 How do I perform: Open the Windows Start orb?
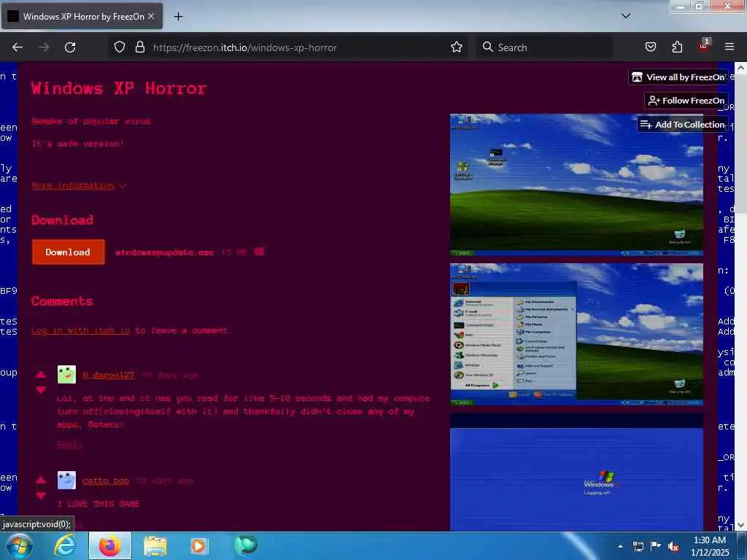20,546
